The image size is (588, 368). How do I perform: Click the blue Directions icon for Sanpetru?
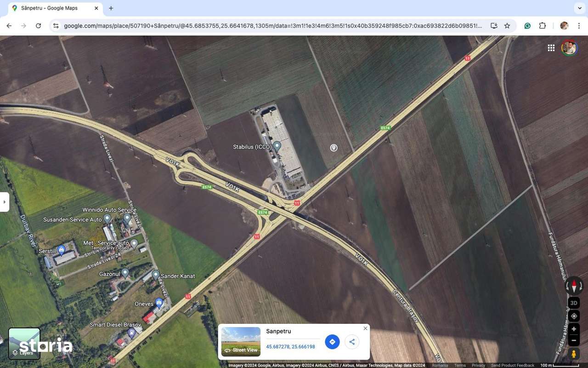(x=332, y=342)
